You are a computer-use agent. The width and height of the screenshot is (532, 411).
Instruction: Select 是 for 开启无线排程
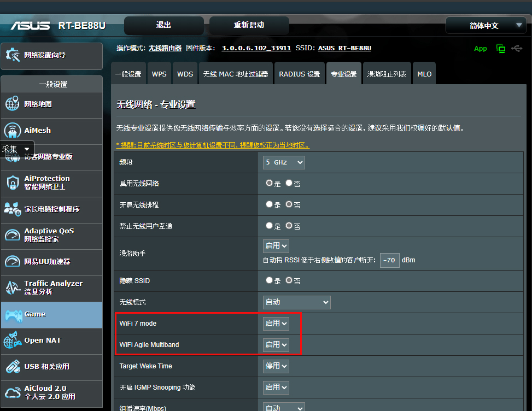pos(269,204)
